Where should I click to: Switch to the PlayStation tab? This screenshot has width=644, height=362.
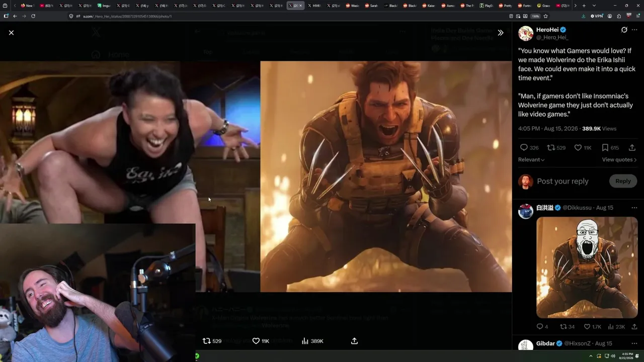487,6
